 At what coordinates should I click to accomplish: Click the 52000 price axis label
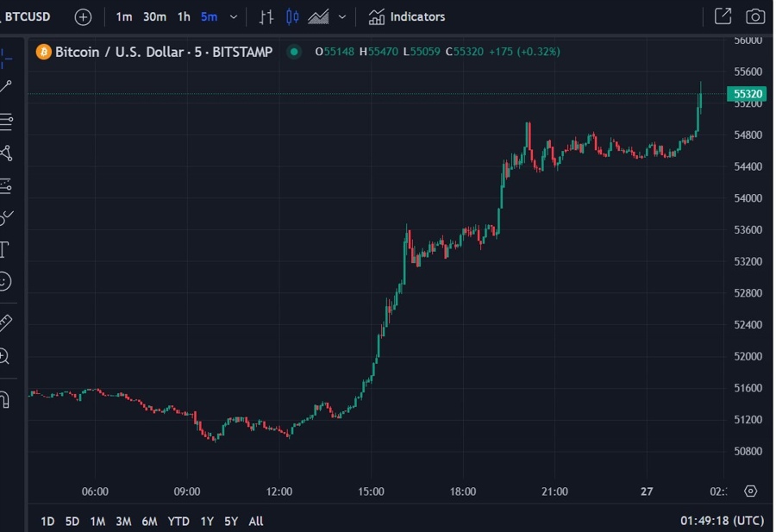click(748, 356)
